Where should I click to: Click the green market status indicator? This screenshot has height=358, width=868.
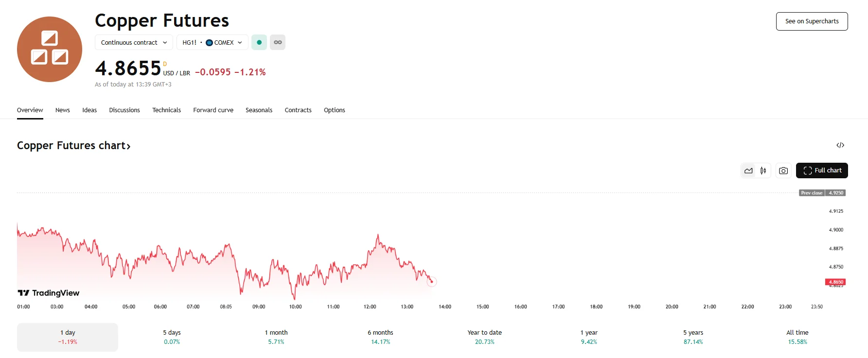pyautogui.click(x=259, y=42)
